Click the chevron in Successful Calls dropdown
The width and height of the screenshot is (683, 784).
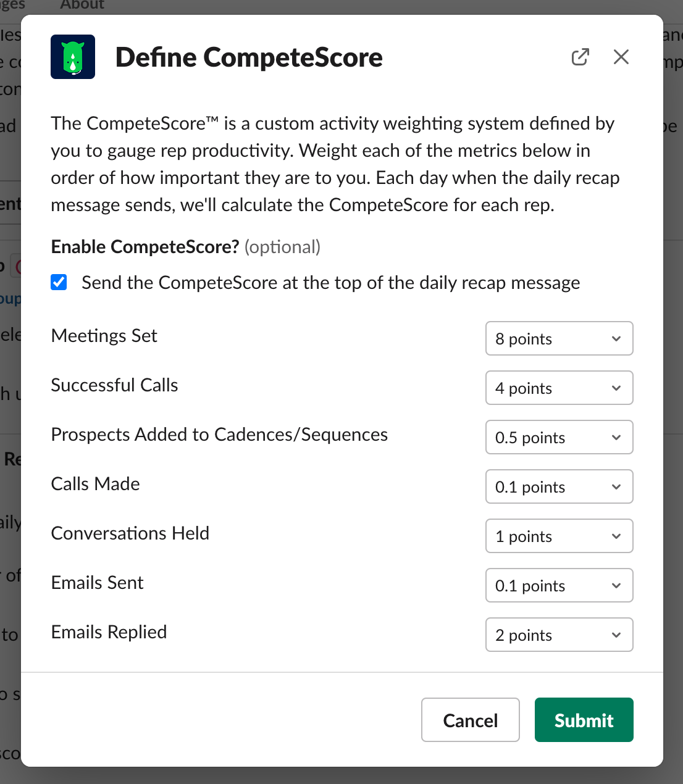(616, 388)
